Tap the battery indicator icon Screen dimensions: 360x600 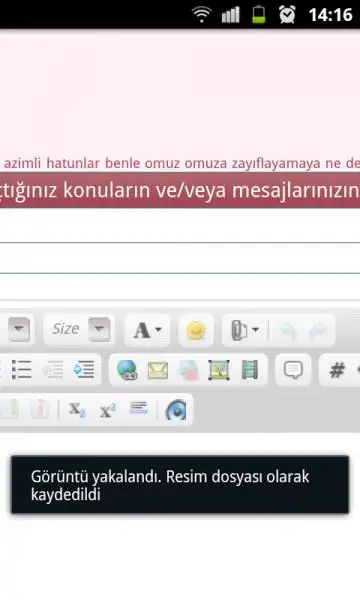pos(259,15)
